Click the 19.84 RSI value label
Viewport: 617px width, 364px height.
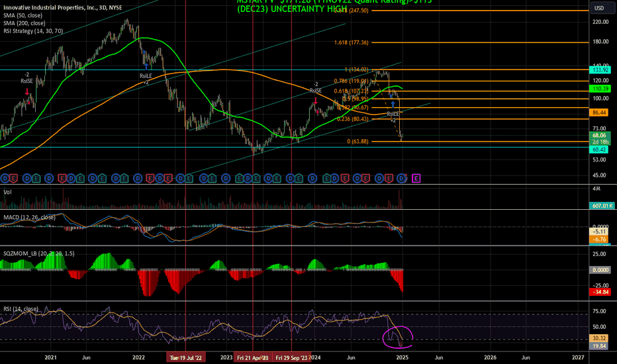599,346
